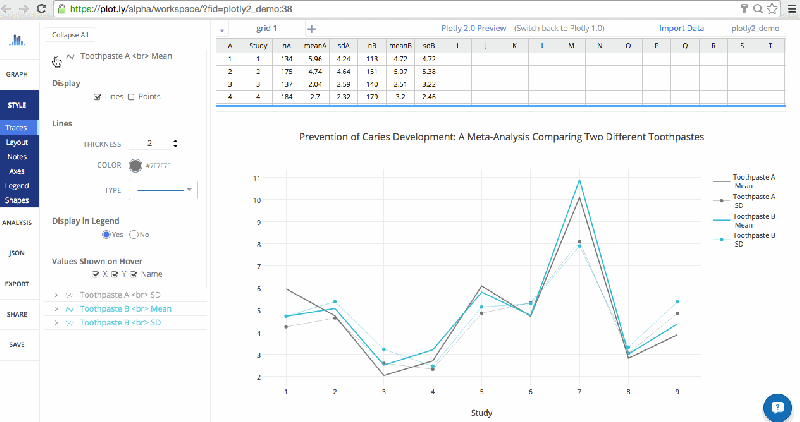800x422 pixels.
Task: Select the Study column header in the grid
Action: point(258,45)
